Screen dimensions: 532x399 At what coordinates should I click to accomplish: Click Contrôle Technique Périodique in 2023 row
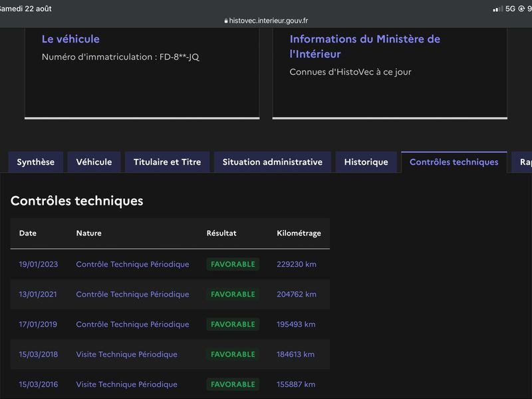point(132,264)
